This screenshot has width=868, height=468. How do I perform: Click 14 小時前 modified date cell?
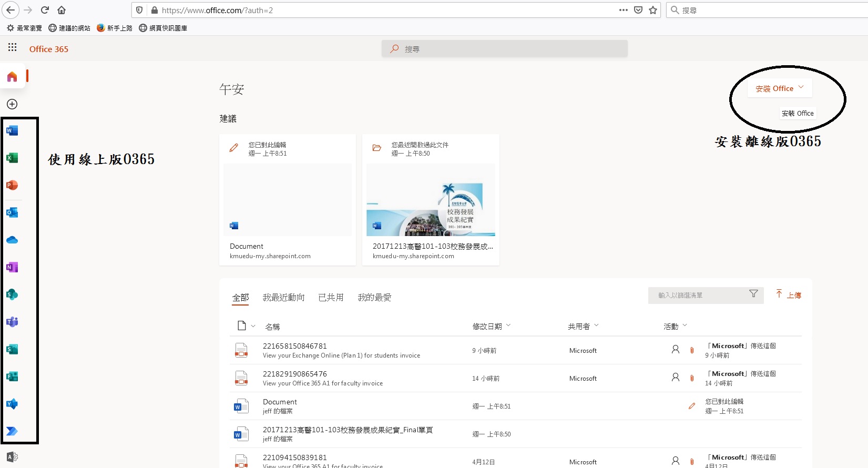pos(486,379)
